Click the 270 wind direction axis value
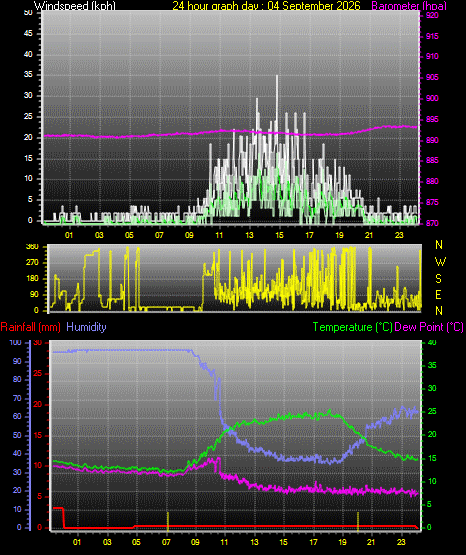The width and height of the screenshot is (466, 555). pyautogui.click(x=32, y=263)
